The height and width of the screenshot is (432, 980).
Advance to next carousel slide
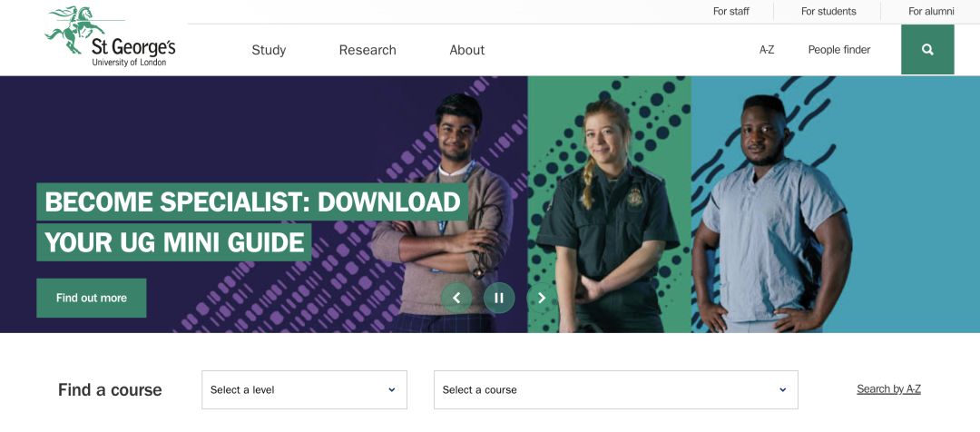[x=542, y=299]
